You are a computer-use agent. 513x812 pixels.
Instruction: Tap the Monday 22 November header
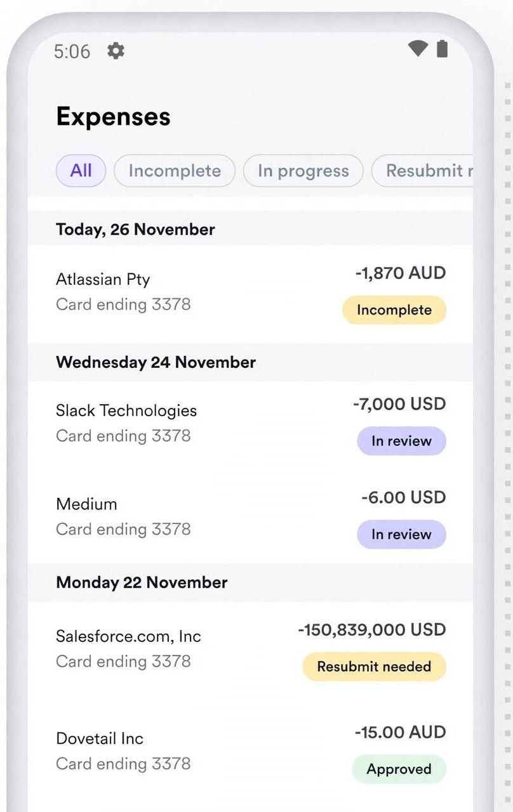pyautogui.click(x=142, y=582)
